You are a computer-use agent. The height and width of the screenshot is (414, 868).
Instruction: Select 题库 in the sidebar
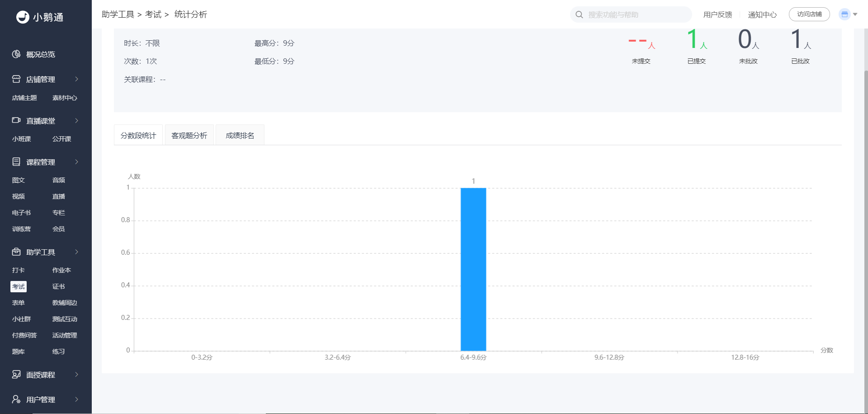19,352
